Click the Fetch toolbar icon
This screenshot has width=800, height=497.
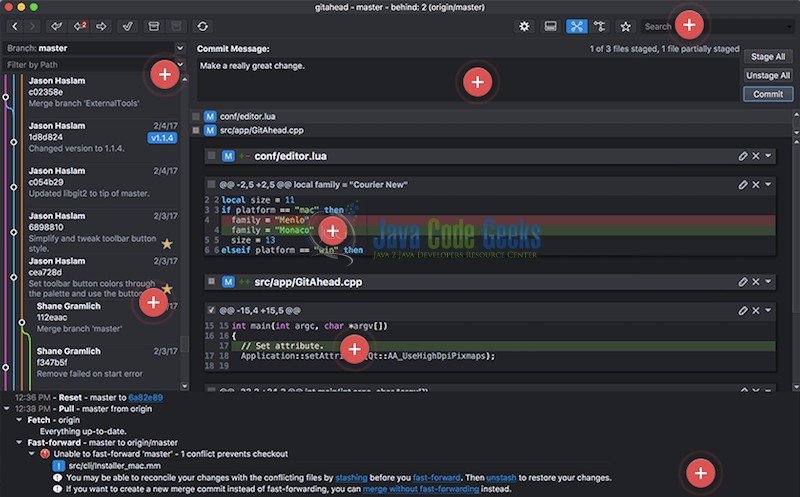click(57, 26)
